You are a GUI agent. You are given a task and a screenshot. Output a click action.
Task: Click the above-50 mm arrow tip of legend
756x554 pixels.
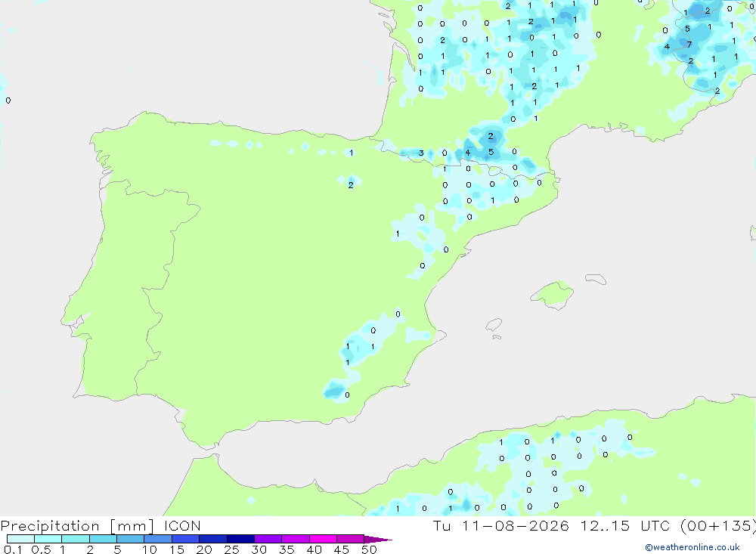pyautogui.click(x=378, y=540)
